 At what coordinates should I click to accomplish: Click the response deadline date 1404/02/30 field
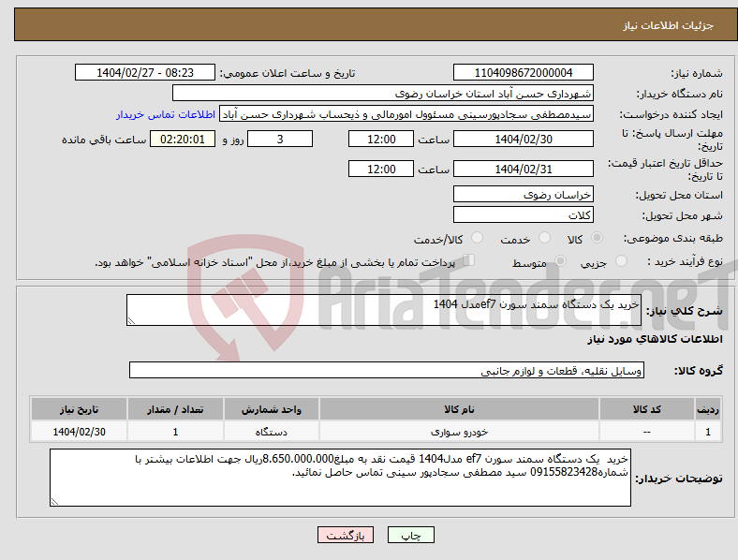pyautogui.click(x=523, y=139)
